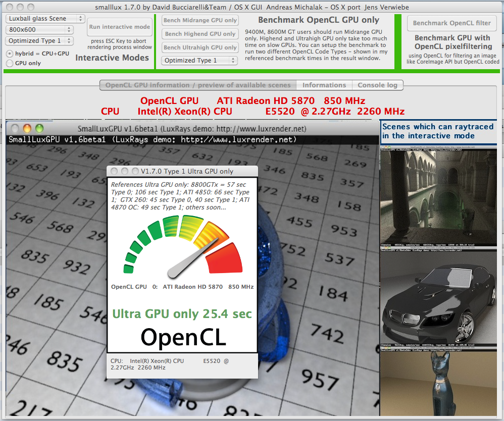Zoom the SmallLuxGPU v1.6beta1 render window
This screenshot has width=504, height=421.
[x=39, y=129]
